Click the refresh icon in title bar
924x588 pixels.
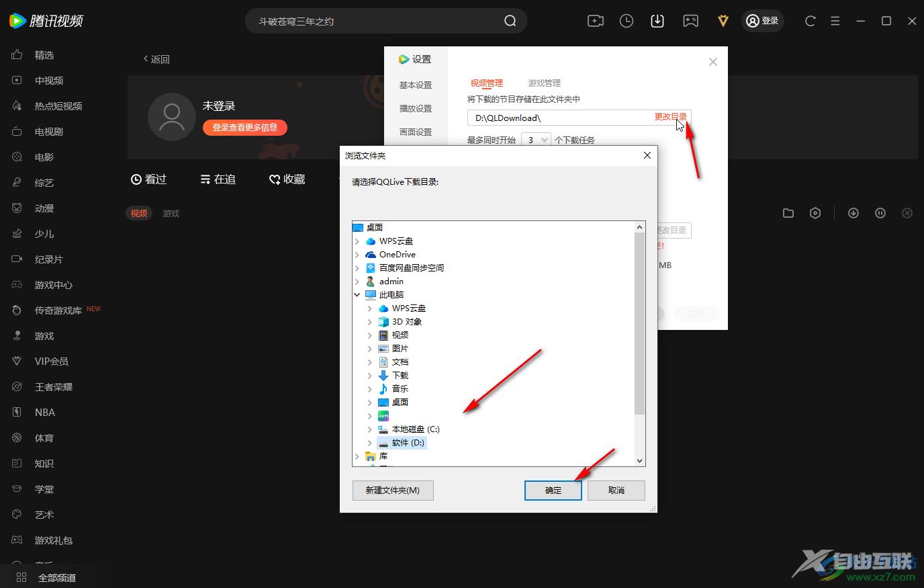tap(810, 21)
